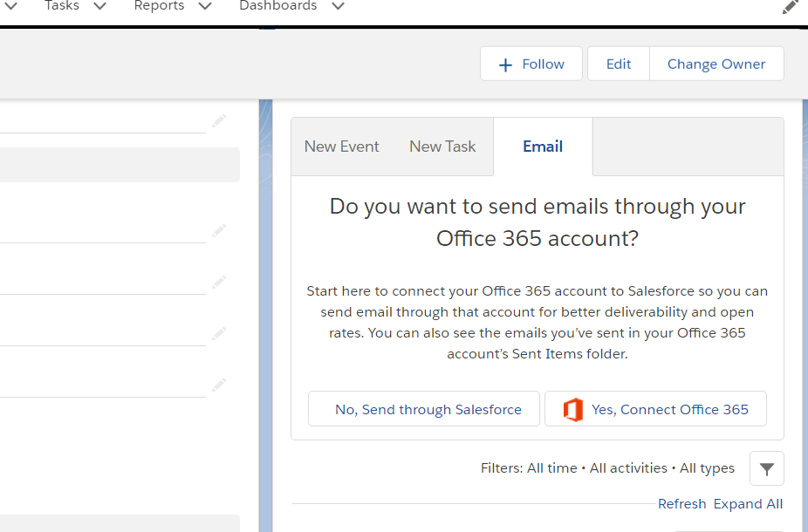Click the Edit button
Screen dimensions: 808x532
pos(619,64)
